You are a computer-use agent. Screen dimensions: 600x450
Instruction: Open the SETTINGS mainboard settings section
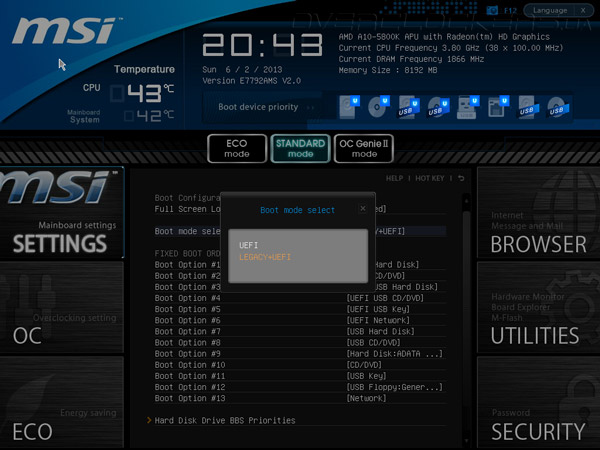pos(62,213)
